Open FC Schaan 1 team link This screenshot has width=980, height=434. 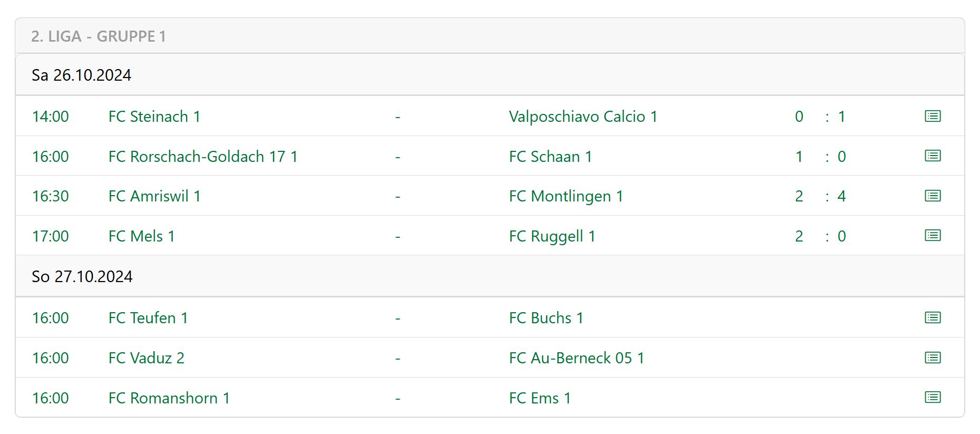click(x=550, y=157)
